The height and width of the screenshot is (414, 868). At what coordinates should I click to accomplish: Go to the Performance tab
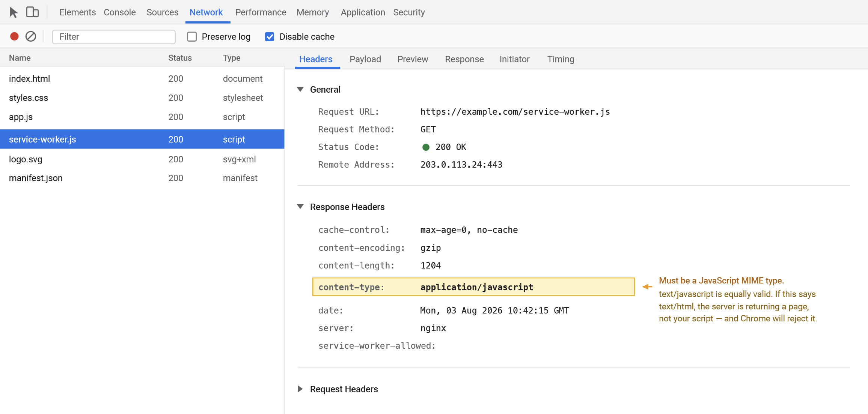[261, 12]
